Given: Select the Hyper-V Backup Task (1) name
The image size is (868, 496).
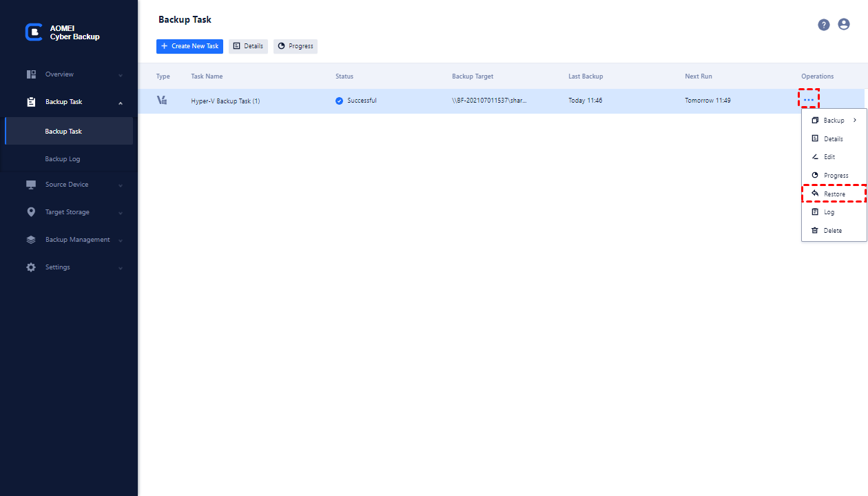Looking at the screenshot, I should click(225, 101).
